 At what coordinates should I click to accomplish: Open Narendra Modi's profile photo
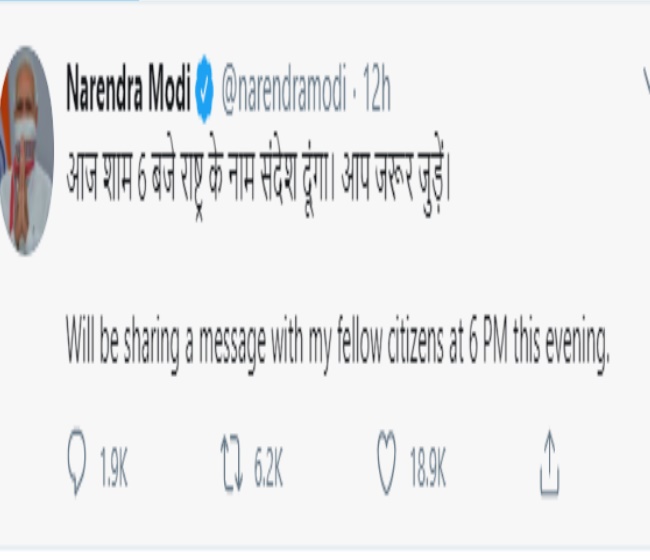point(27,150)
